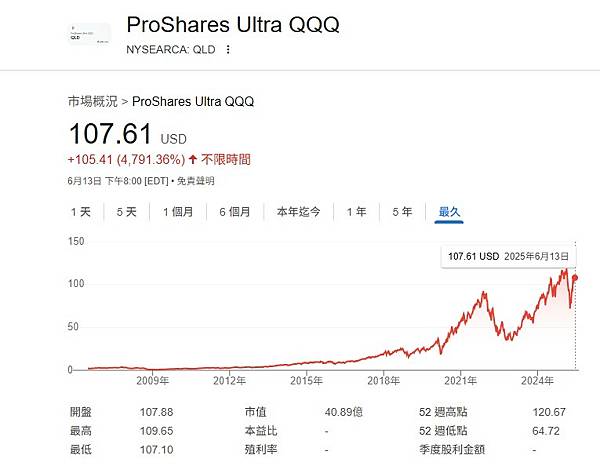The image size is (600, 466).
Task: Select the 最久 maximum range tab
Action: (450, 212)
